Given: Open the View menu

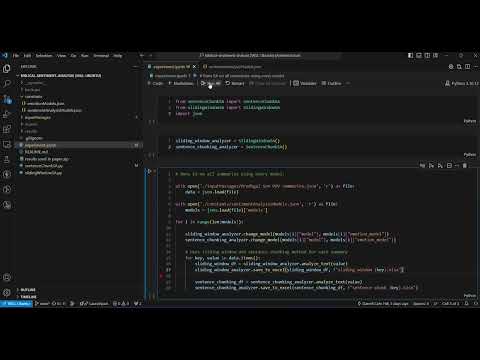Looking at the screenshot, I should pos(61,56).
